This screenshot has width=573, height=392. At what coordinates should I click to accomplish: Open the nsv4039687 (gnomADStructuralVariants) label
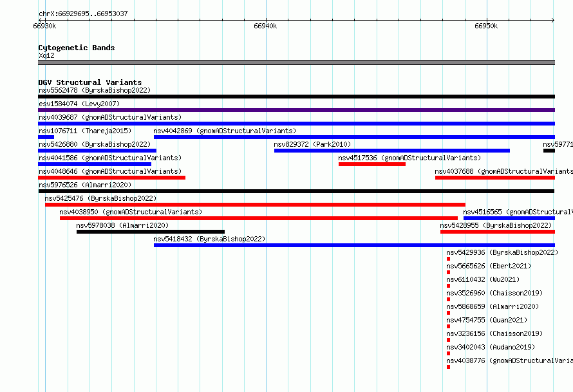[110, 117]
